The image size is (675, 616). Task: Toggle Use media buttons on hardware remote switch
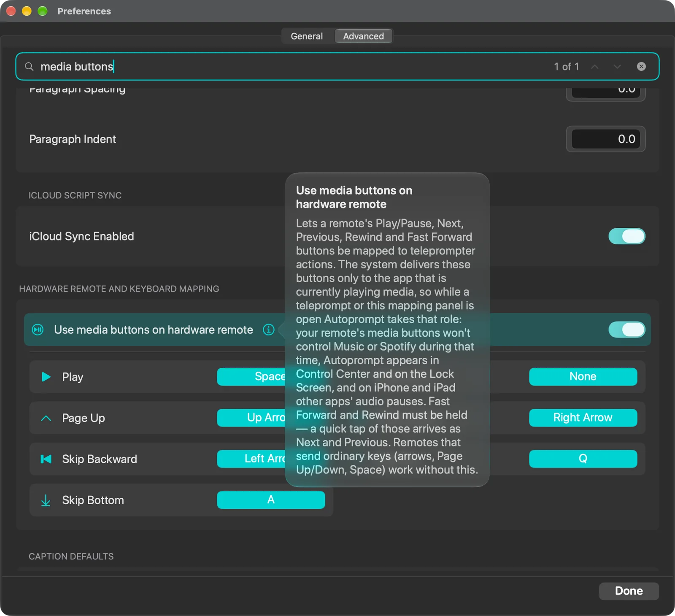[x=626, y=330]
